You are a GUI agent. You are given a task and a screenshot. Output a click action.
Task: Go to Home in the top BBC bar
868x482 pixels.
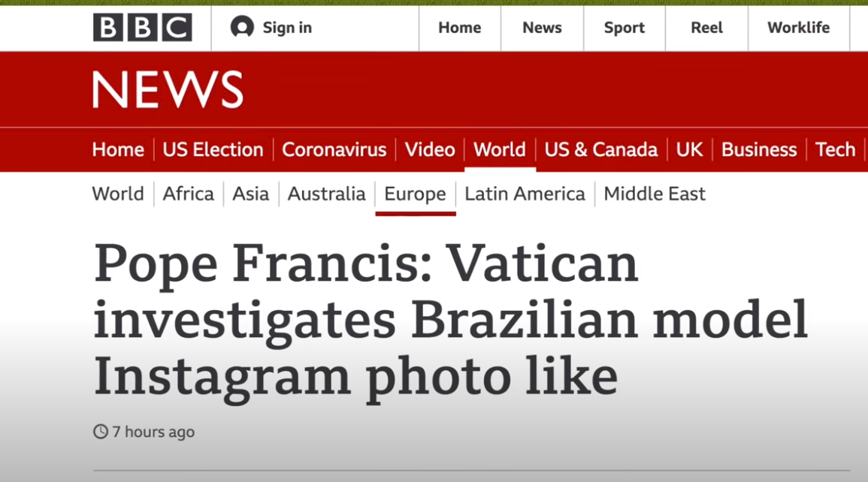pyautogui.click(x=459, y=28)
